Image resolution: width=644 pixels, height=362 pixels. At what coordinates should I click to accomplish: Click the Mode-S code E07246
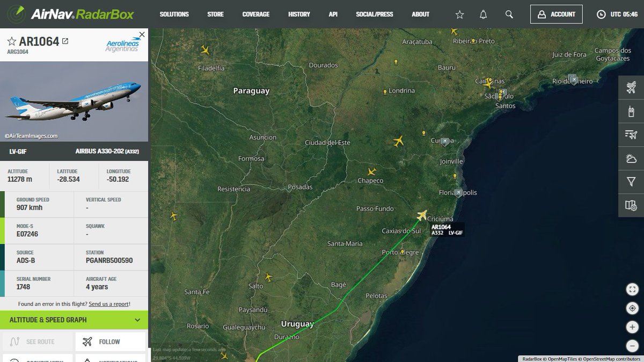27,234
